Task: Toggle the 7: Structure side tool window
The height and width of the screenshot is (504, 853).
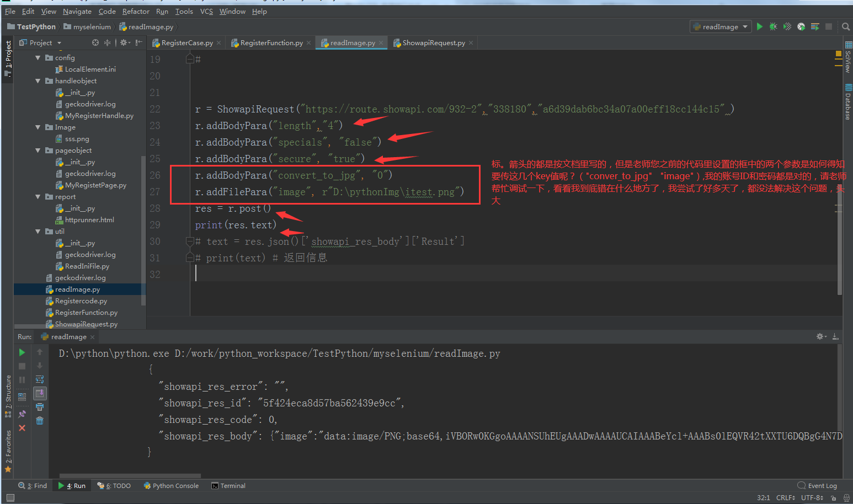Action: point(8,396)
